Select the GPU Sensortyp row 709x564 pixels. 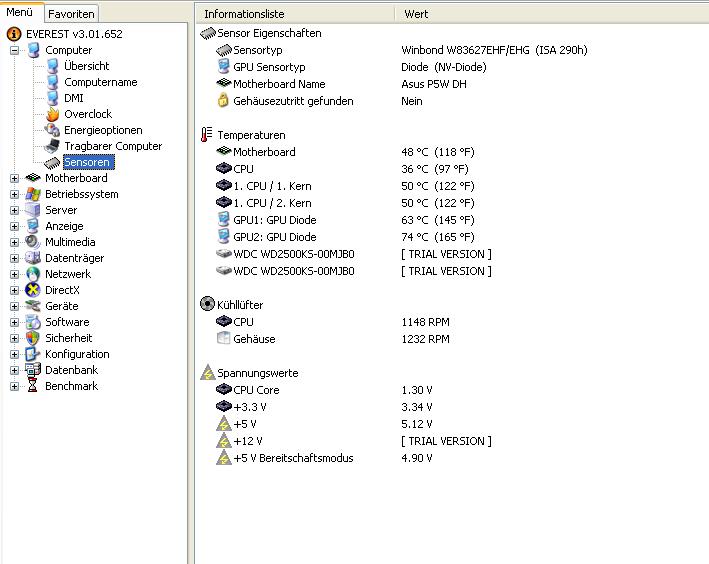point(353,67)
